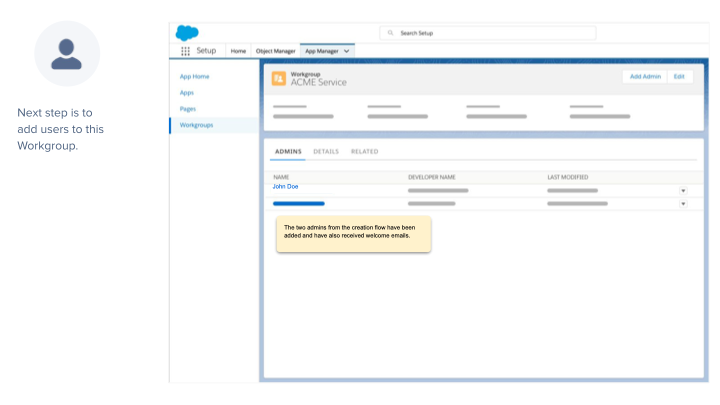Click the Edit button
The height and width of the screenshot is (405, 720).
click(680, 77)
